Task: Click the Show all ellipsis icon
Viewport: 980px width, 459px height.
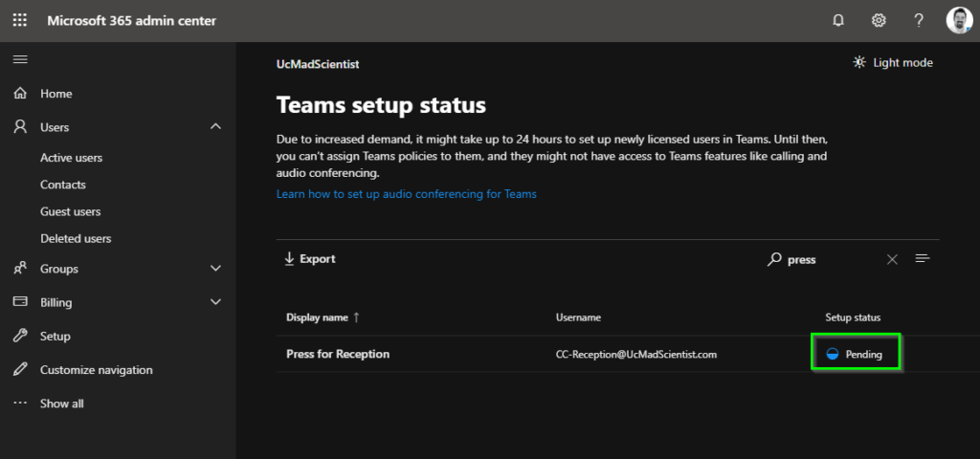Action: click(x=21, y=403)
